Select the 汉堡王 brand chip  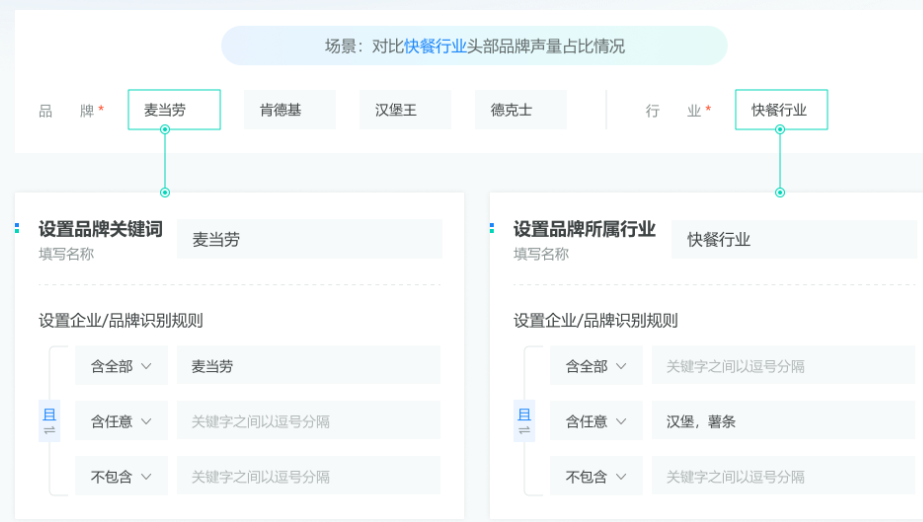point(405,110)
